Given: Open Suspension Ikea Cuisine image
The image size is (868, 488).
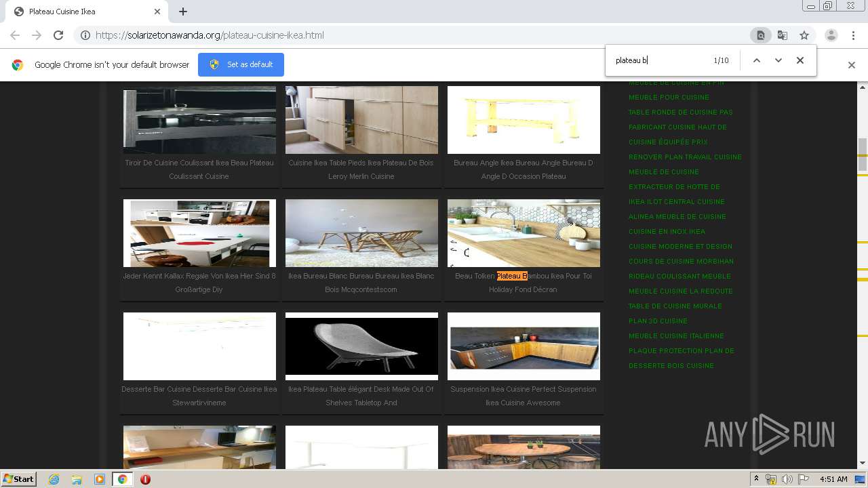Looking at the screenshot, I should [x=524, y=346].
